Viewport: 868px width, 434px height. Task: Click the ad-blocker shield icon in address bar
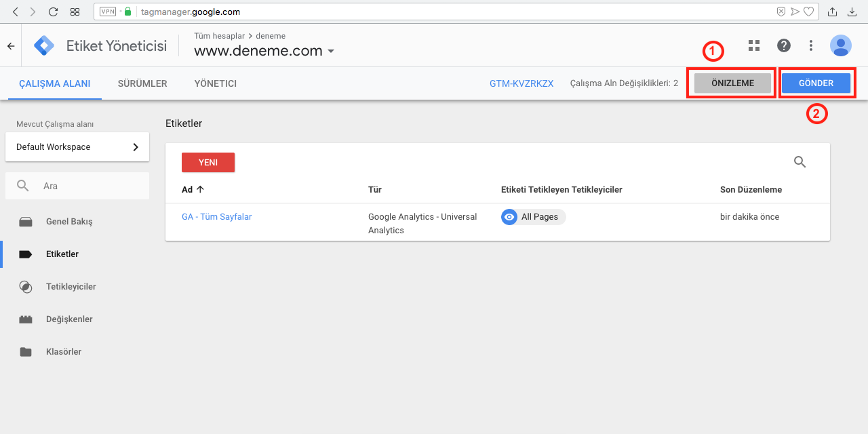[x=781, y=12]
